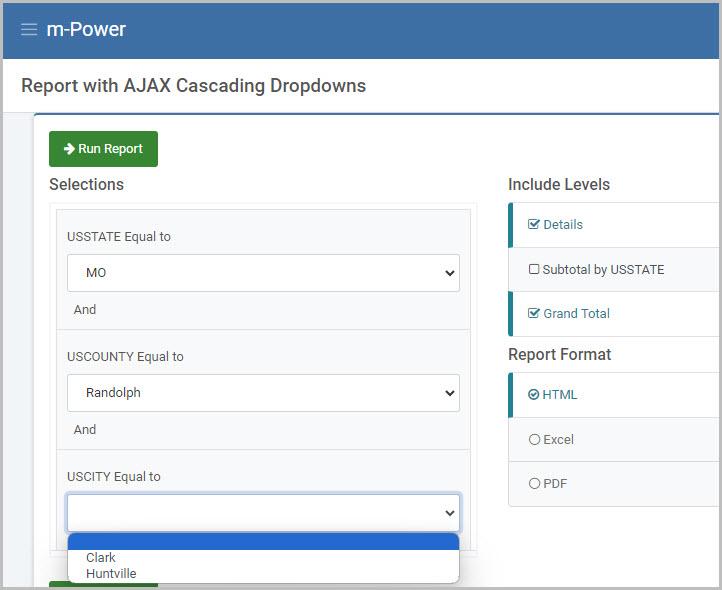Open the USSTATE dropdown showing MO
This screenshot has width=722, height=590.
263,273
